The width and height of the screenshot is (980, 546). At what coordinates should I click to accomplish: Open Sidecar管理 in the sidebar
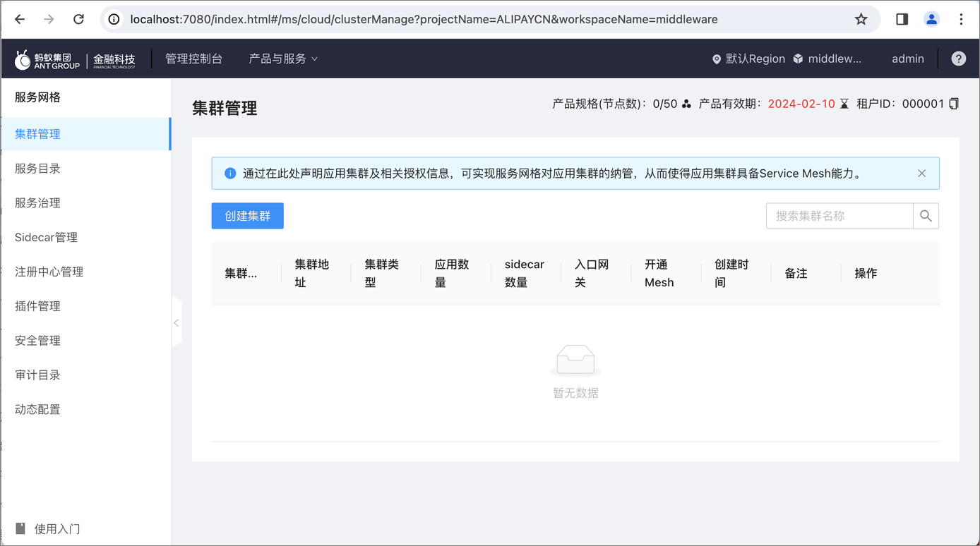pos(85,238)
